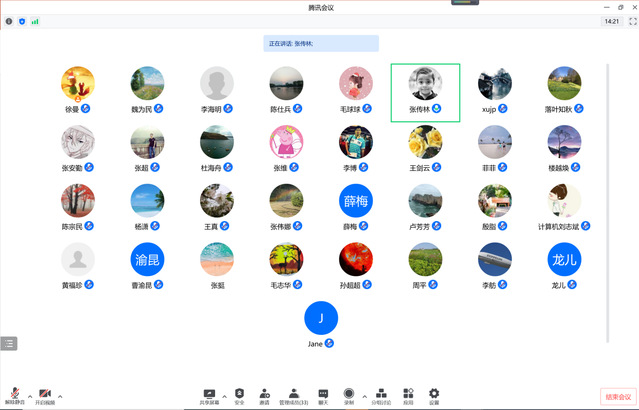Expand share screen options arrow
This screenshot has width=639, height=410.
click(223, 395)
